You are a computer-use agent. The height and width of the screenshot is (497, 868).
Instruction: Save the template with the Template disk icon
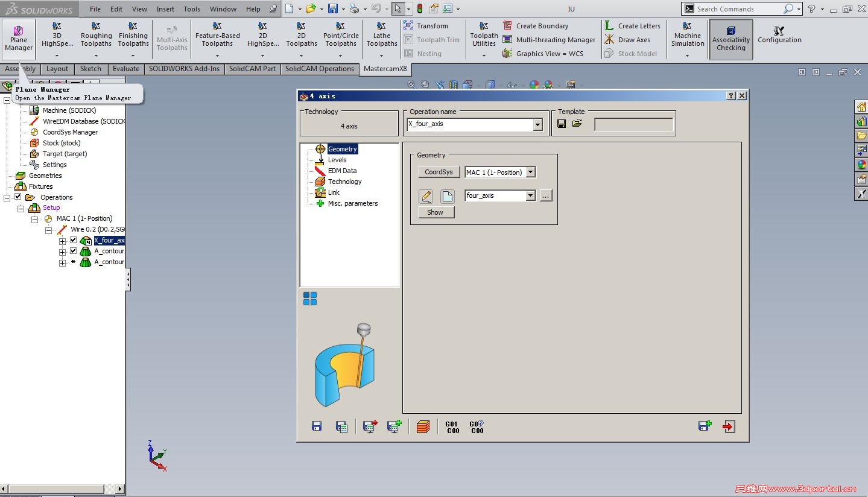562,124
